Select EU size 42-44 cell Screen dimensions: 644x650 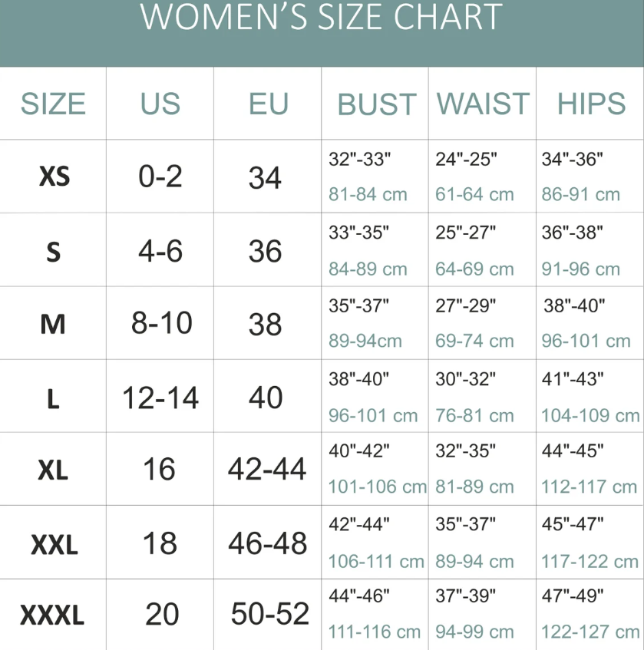click(267, 469)
